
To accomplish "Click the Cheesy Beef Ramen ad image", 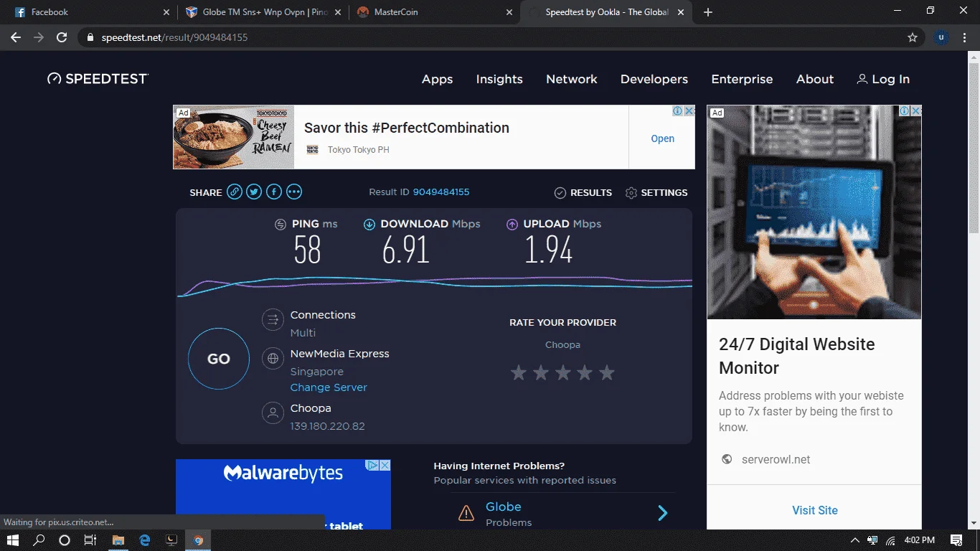I will click(234, 138).
